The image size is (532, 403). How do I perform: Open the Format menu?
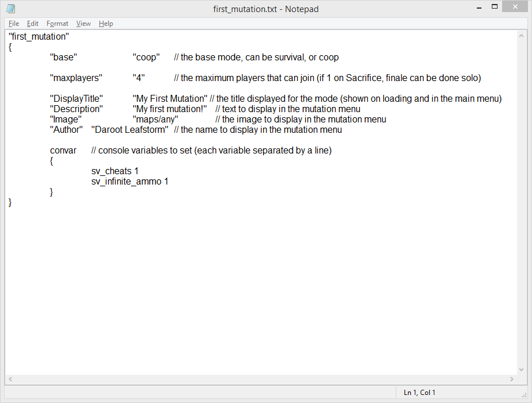click(x=57, y=24)
